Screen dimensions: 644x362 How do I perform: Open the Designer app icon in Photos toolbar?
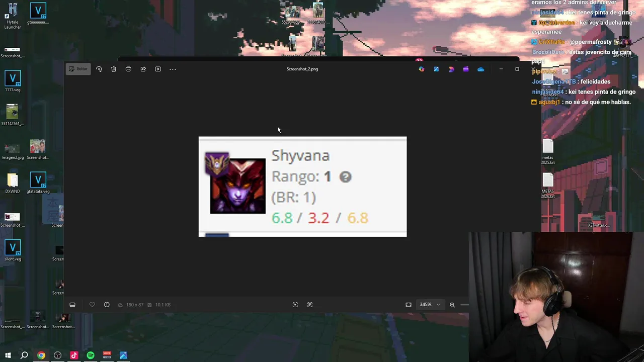[x=451, y=69]
